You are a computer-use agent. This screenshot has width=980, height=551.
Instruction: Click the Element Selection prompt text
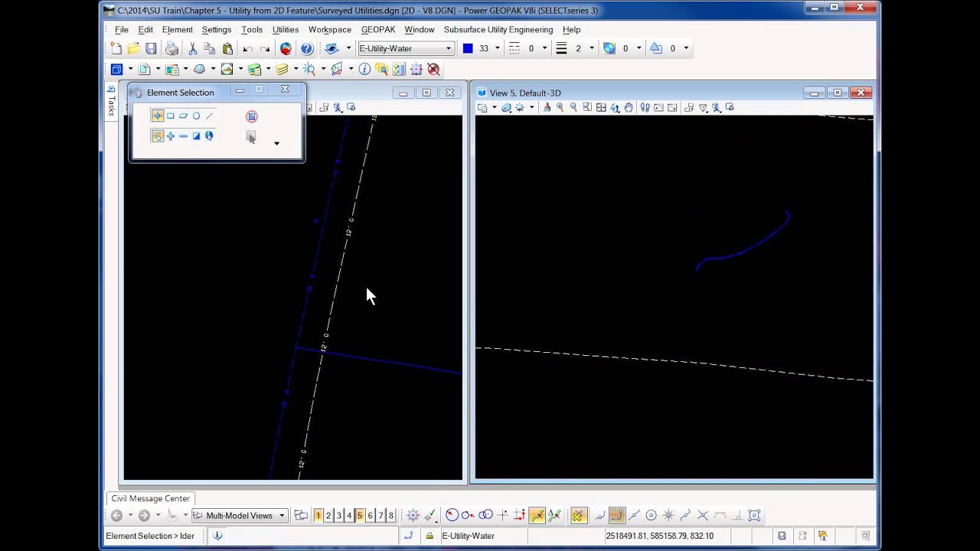150,536
